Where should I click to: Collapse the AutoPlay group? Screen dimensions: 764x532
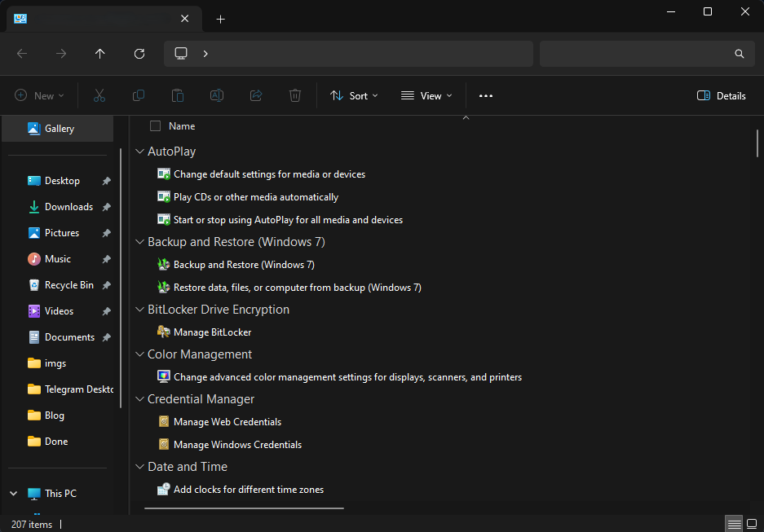coord(140,152)
